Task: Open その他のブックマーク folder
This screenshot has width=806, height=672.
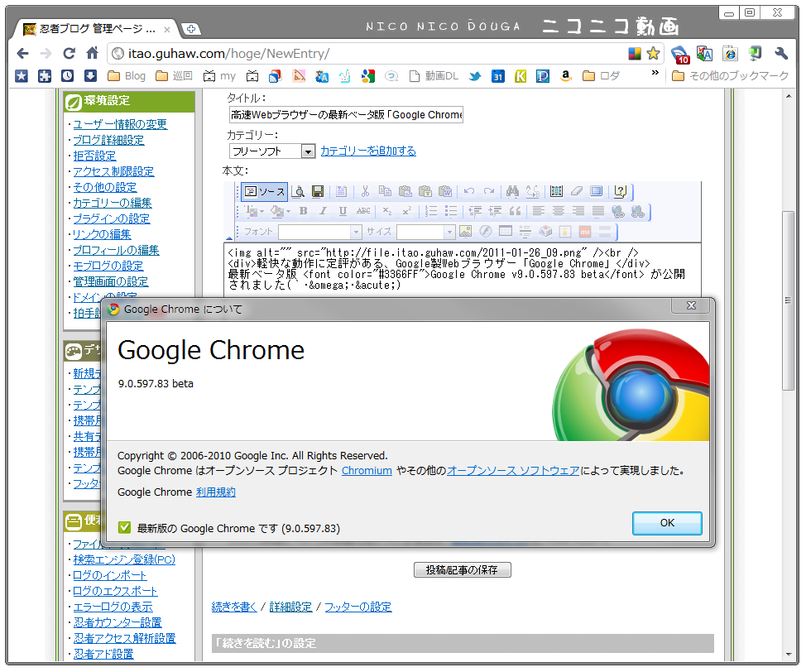Action: click(730, 76)
